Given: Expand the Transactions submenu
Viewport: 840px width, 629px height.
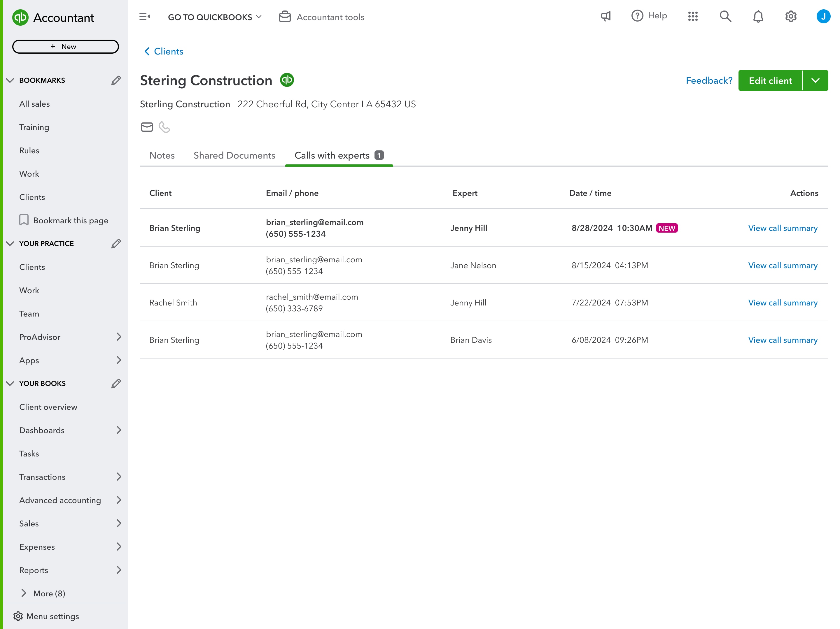Looking at the screenshot, I should (x=119, y=477).
